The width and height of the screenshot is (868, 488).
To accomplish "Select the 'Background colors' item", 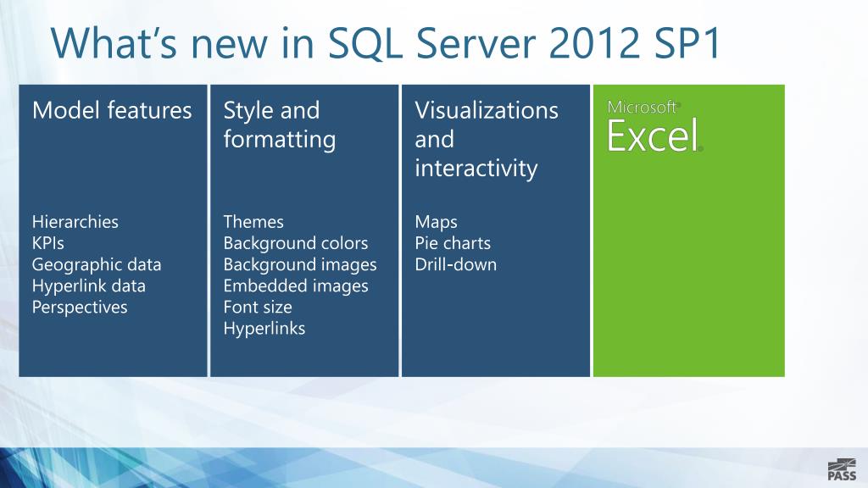I will click(x=296, y=243).
